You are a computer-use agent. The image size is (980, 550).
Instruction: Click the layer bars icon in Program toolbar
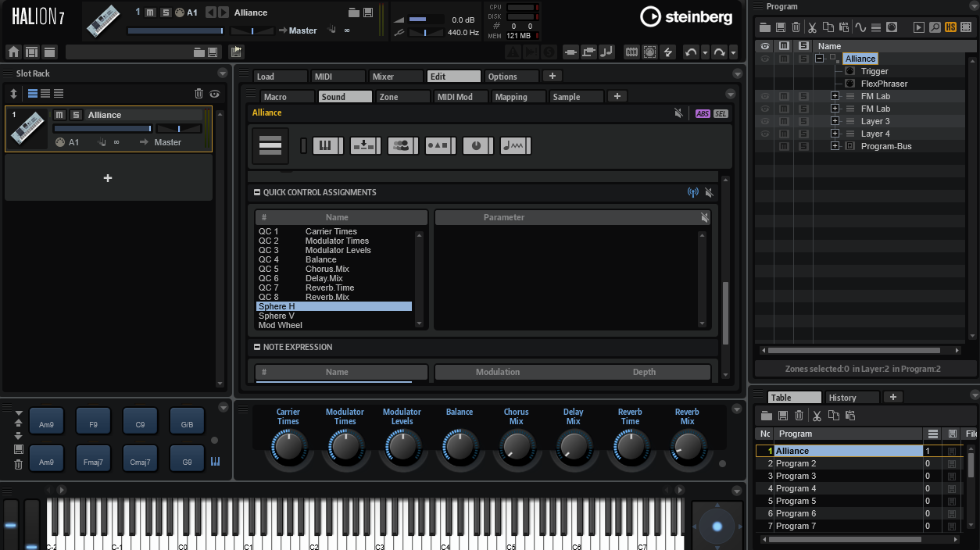[x=875, y=27]
